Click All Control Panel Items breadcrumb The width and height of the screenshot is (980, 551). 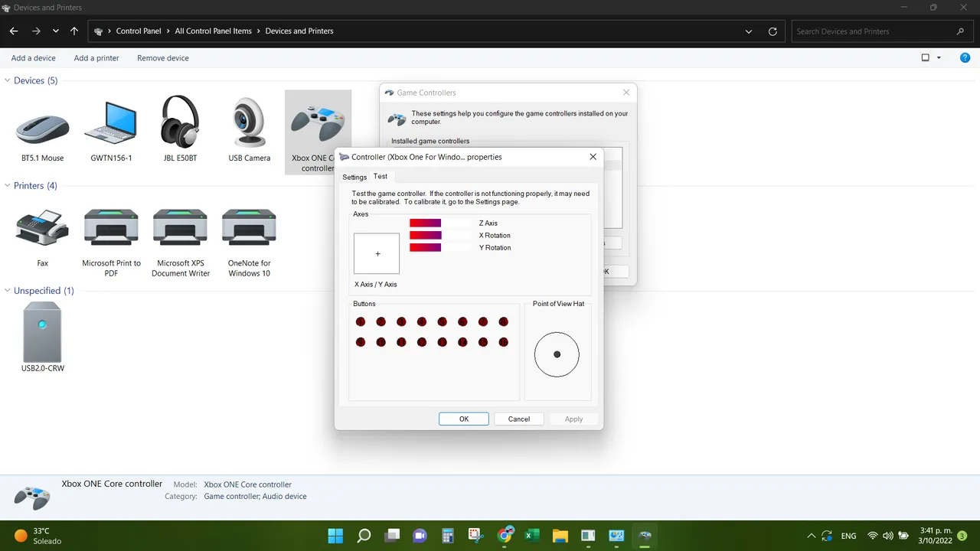213,31
